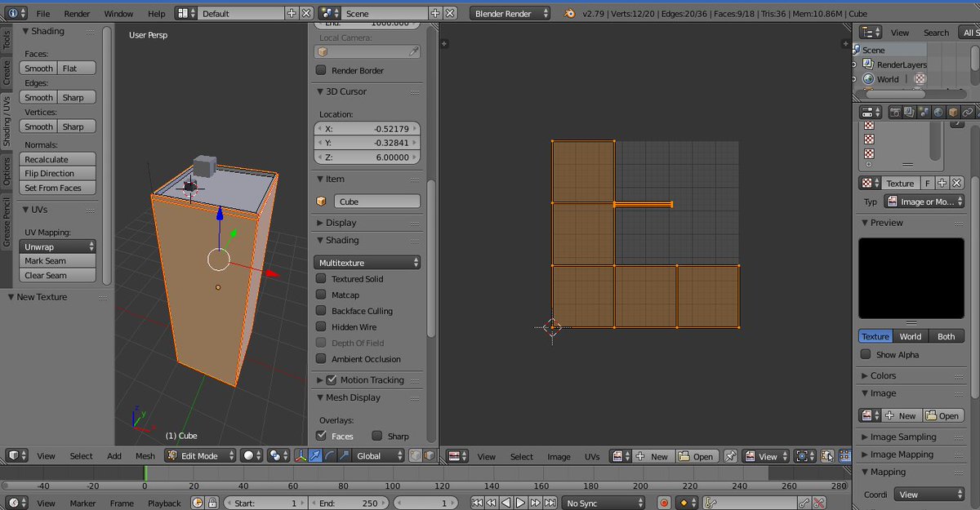This screenshot has width=980, height=510.
Task: Open the Mesh menu in 3D view
Action: point(145,455)
